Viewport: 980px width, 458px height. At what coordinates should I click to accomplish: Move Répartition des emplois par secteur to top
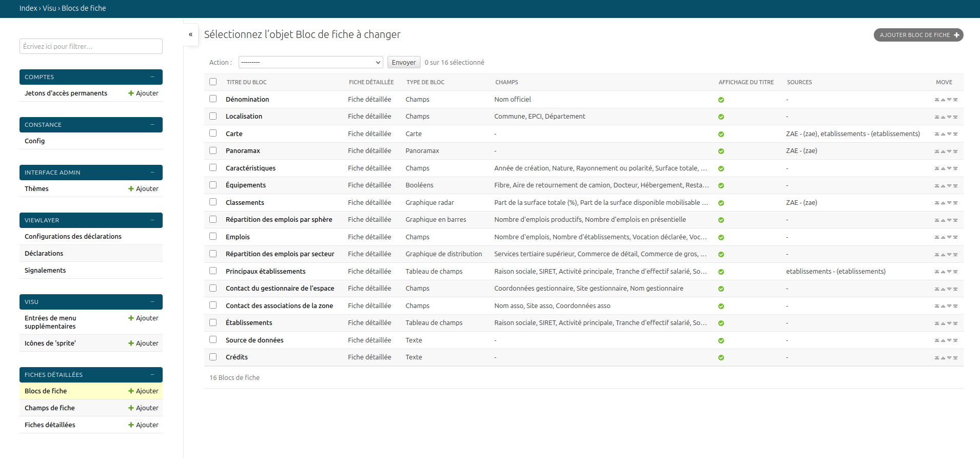coord(937,255)
